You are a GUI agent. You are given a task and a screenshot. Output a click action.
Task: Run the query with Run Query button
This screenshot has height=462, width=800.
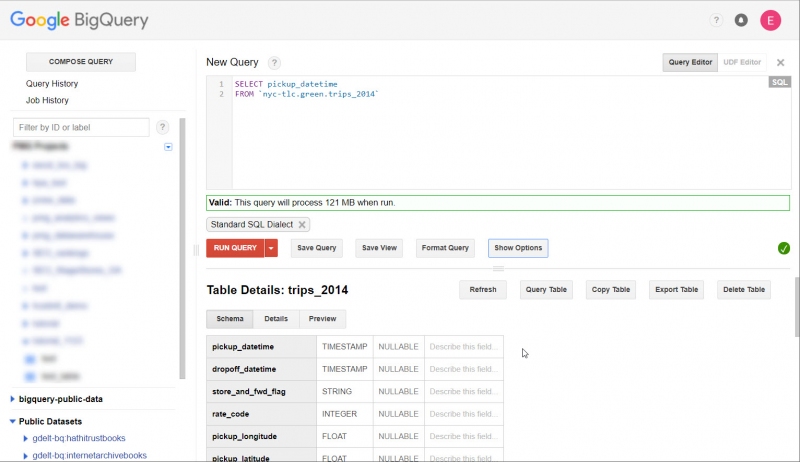235,248
